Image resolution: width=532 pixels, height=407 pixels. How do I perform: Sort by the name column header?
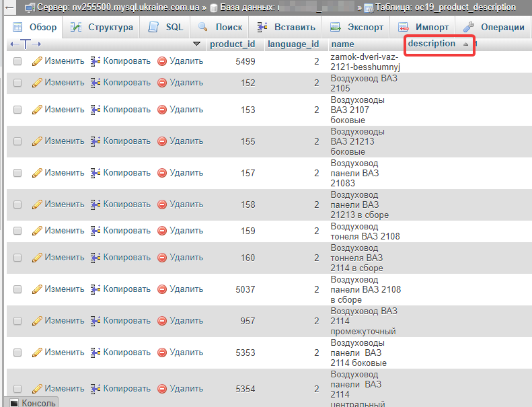tap(343, 44)
